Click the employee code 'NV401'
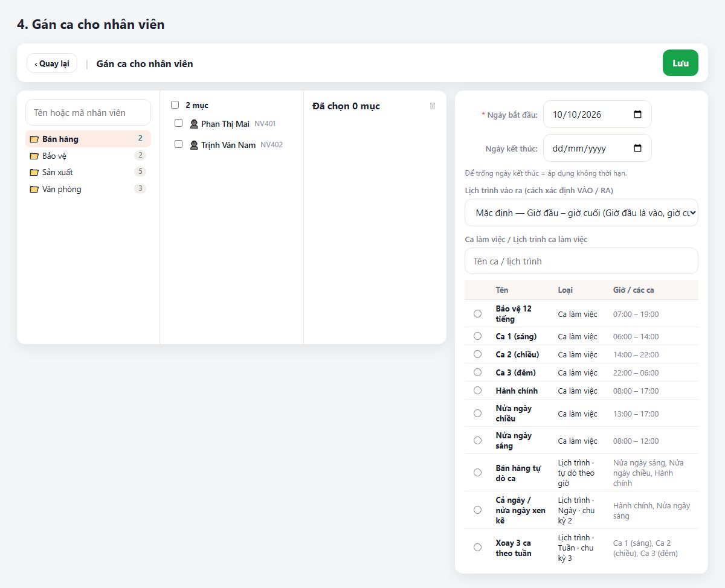The image size is (725, 588). coord(265,124)
